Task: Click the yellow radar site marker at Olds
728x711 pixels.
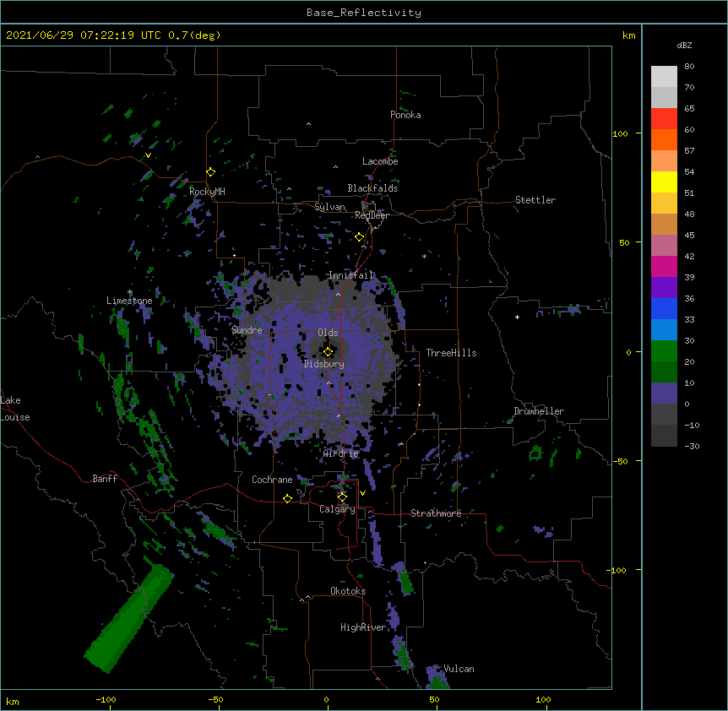Action: 328,351
